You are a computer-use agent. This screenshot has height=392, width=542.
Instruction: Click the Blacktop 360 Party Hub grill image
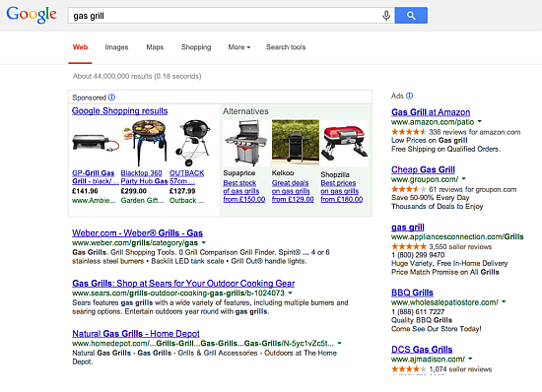tap(145, 142)
